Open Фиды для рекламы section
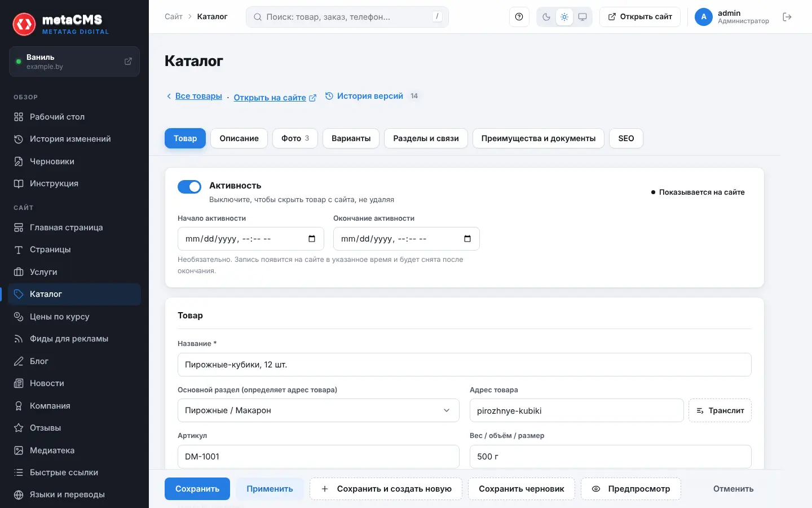812x508 pixels. pos(74,339)
